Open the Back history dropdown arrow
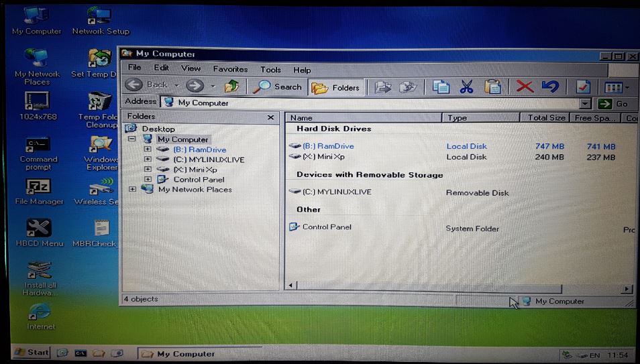The width and height of the screenshot is (640, 364). [176, 86]
